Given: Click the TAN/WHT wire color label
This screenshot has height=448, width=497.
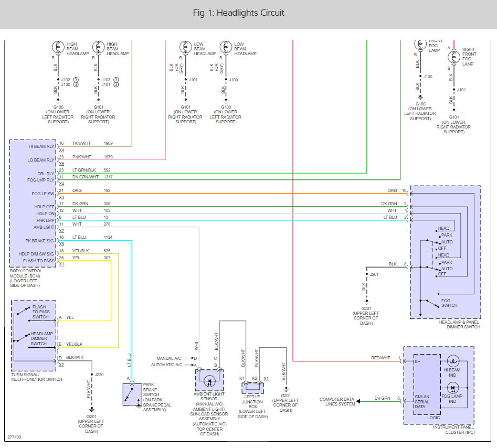Looking at the screenshot, I should [x=81, y=144].
